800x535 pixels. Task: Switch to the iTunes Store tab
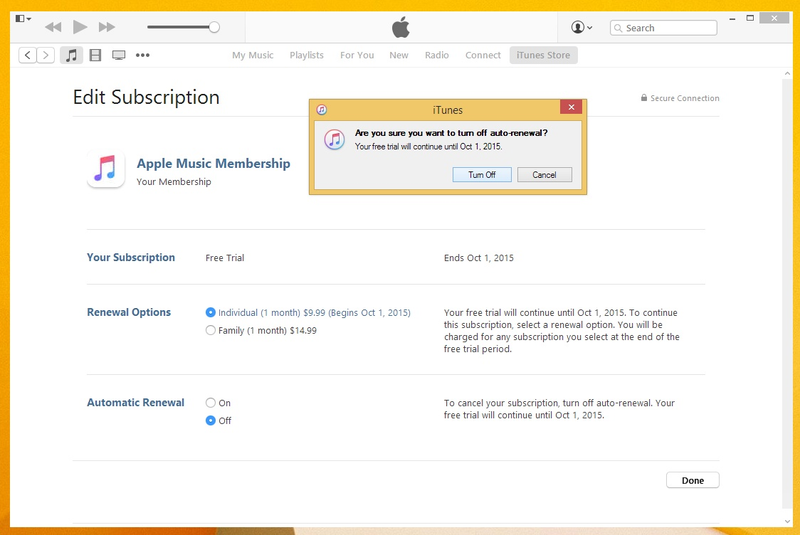543,55
